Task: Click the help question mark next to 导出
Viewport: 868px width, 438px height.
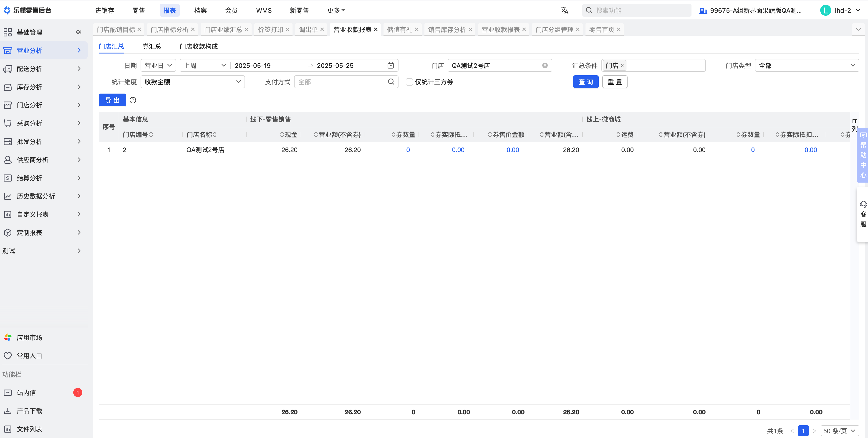Action: coord(133,100)
